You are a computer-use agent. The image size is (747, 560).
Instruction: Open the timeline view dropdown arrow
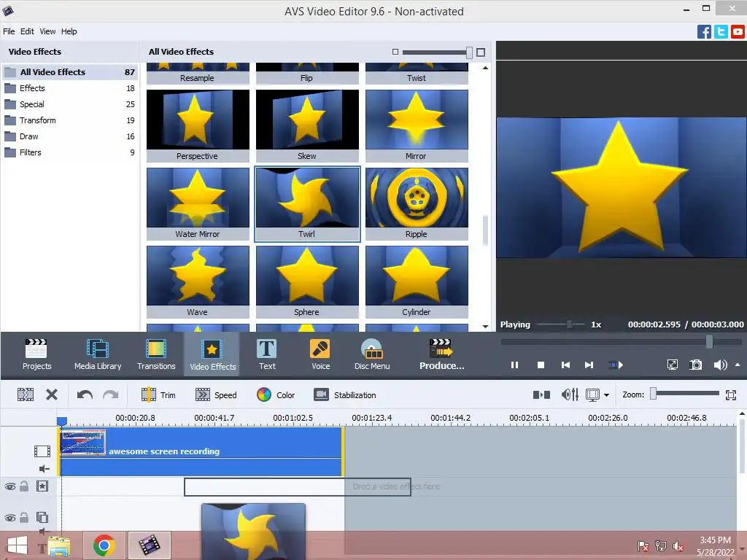606,394
